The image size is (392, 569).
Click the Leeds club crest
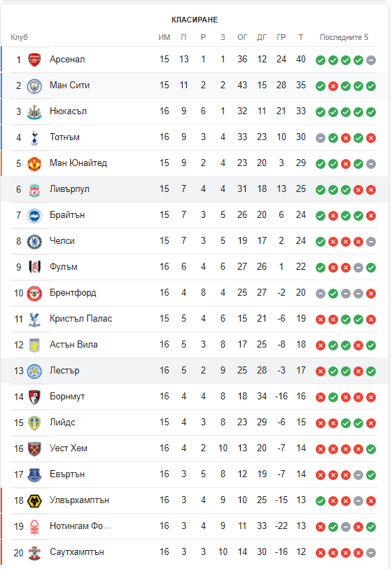click(34, 423)
